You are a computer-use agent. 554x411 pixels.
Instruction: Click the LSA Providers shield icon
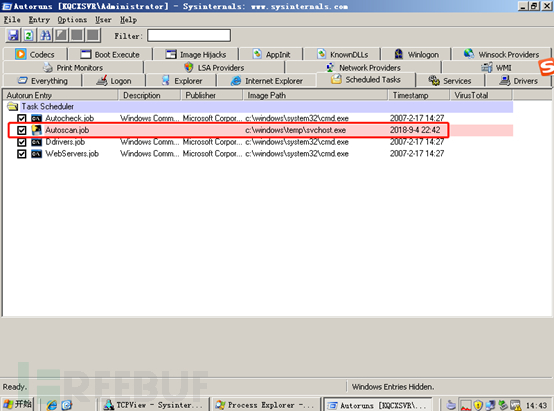(x=189, y=67)
